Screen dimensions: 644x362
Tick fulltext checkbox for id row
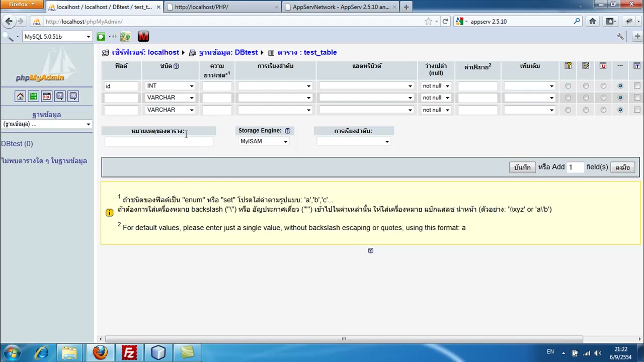click(x=637, y=86)
